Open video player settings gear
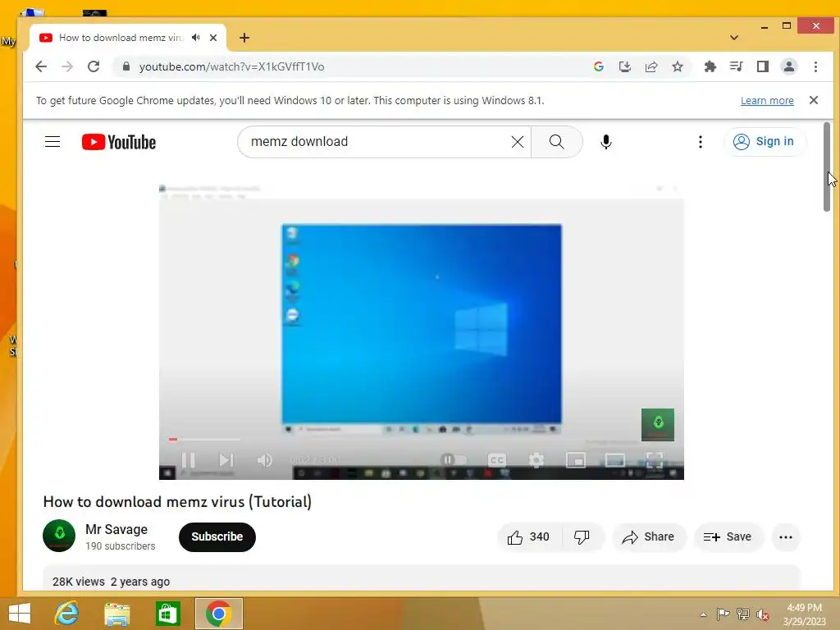The width and height of the screenshot is (840, 630). coord(536,460)
